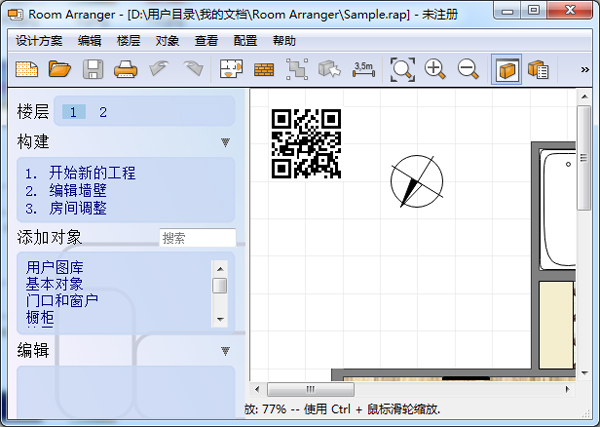Viewport: 600px width, 427px height.
Task: Open a file with the folder icon
Action: [60, 69]
